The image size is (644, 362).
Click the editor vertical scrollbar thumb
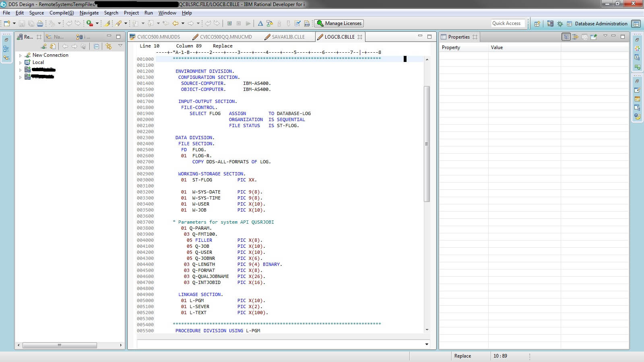[427, 144]
